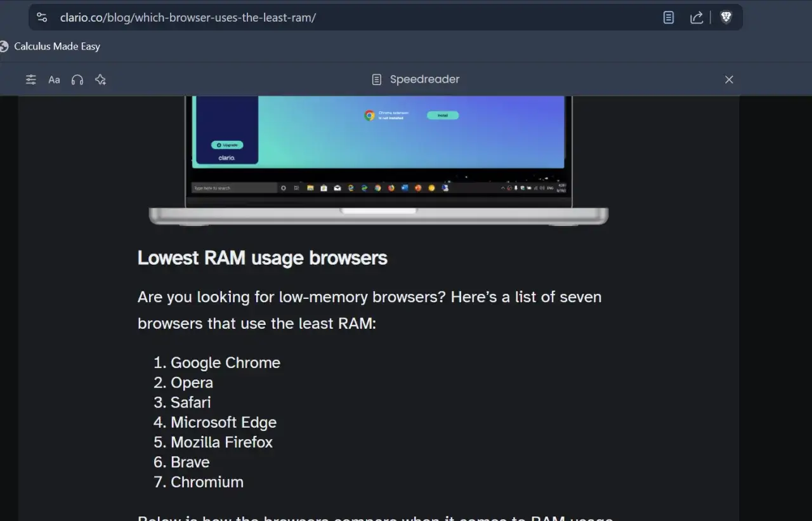Open the Aa text size options

(54, 79)
